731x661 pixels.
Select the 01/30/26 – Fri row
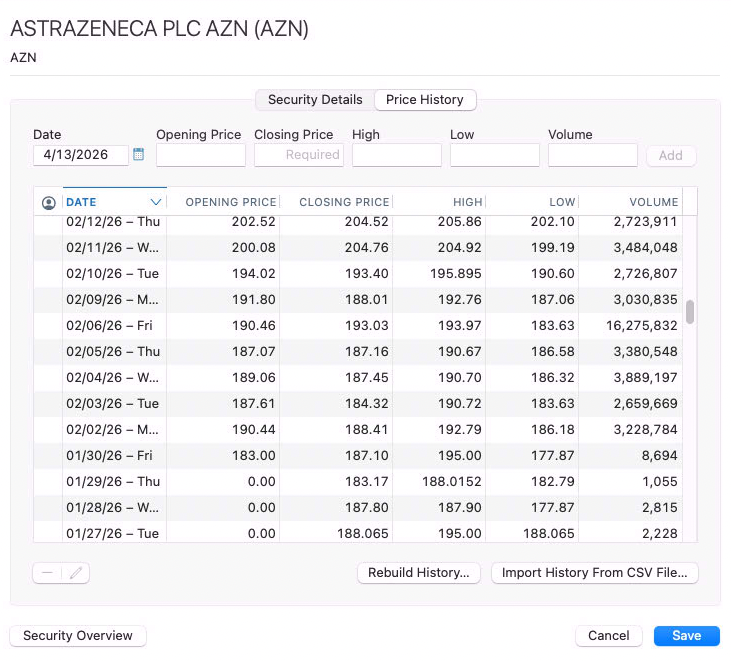(x=358, y=456)
